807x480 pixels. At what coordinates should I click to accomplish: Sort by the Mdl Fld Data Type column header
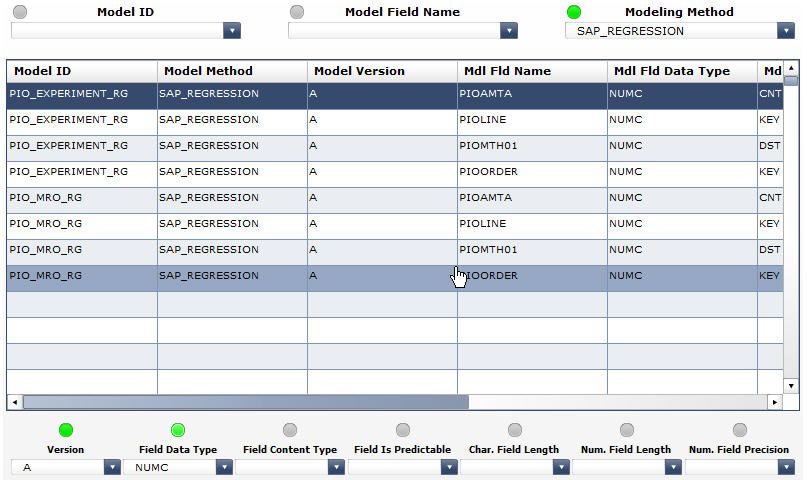click(x=682, y=71)
